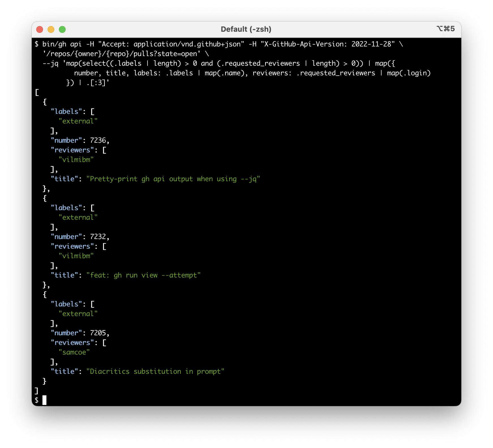Click the red close window button
Viewport: 493px width, 448px height.
(x=40, y=29)
